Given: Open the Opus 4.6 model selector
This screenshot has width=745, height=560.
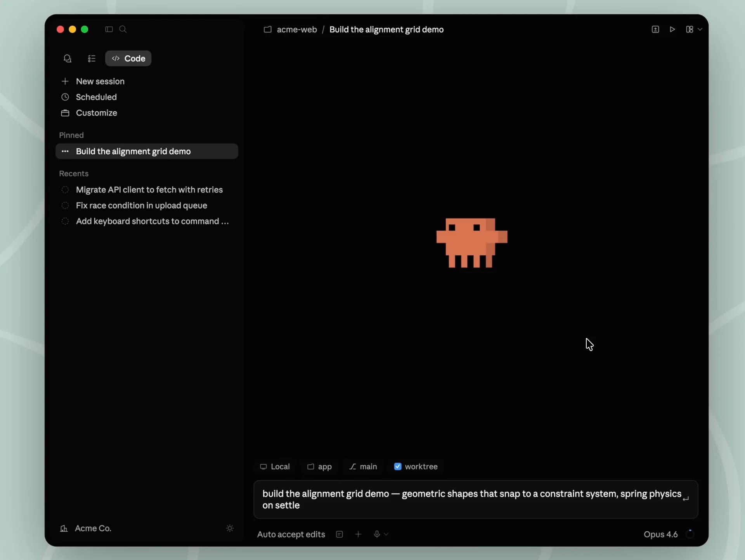Looking at the screenshot, I should point(661,534).
